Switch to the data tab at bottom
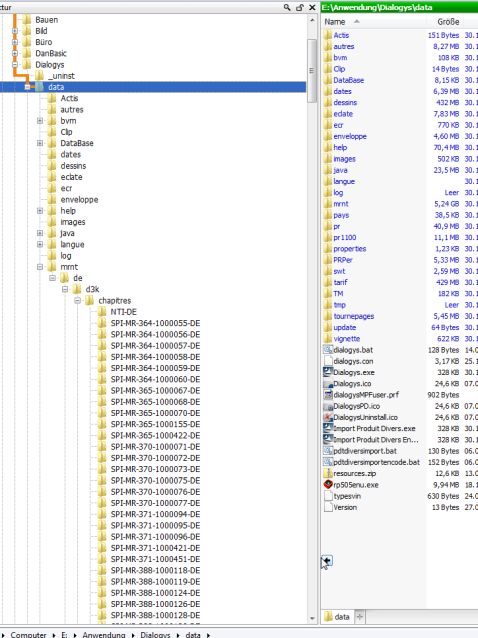 point(338,617)
